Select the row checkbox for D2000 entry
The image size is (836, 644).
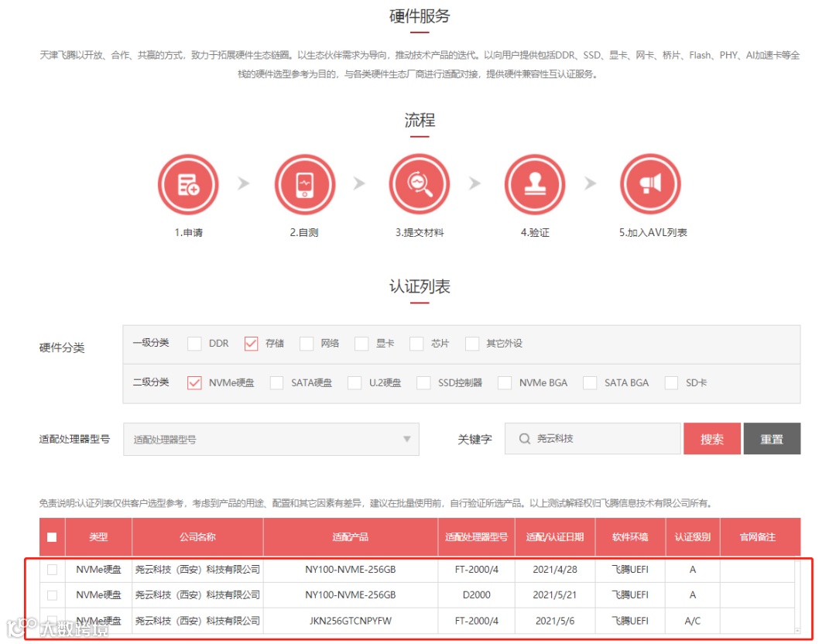click(x=53, y=595)
